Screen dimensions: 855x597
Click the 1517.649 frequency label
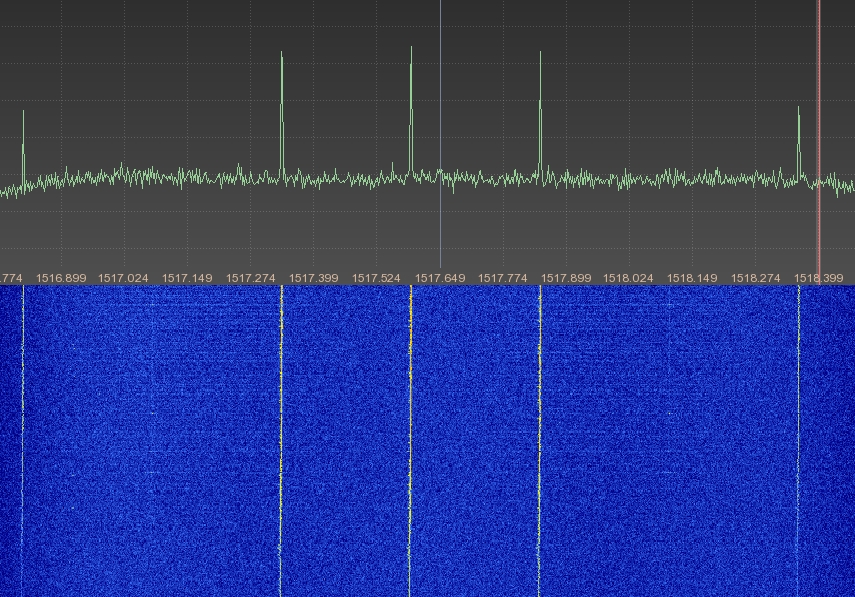[440, 277]
